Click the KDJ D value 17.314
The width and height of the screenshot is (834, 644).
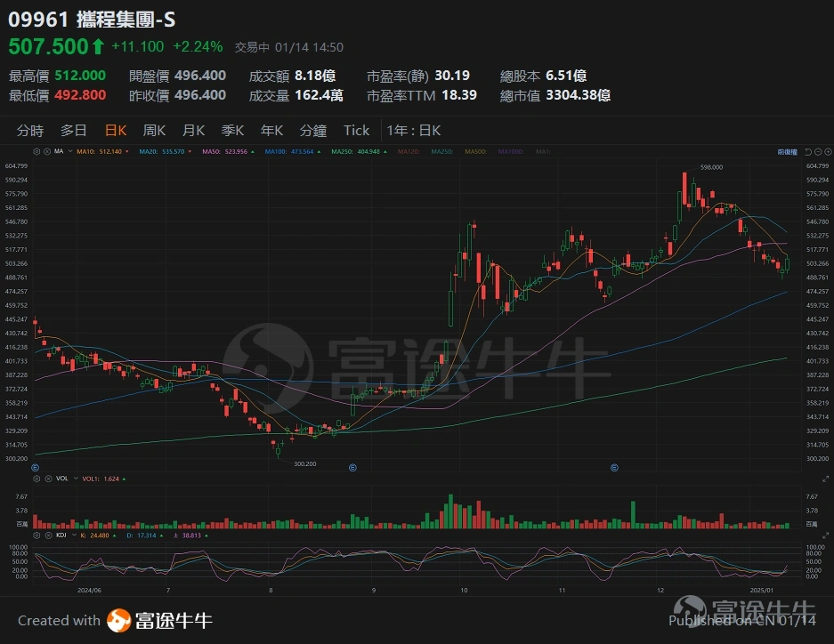tap(145, 535)
